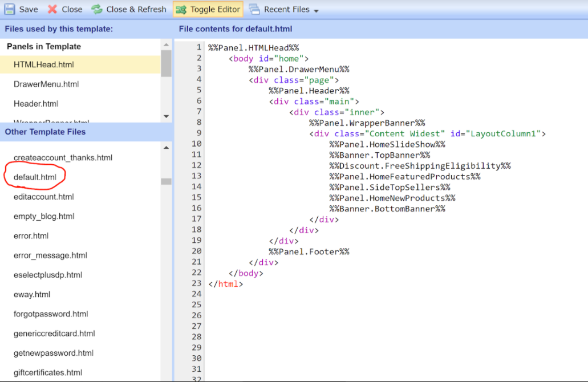Image resolution: width=588 pixels, height=382 pixels.
Task: Click code line 9 with LayoutColumn1 div
Action: click(x=428, y=133)
